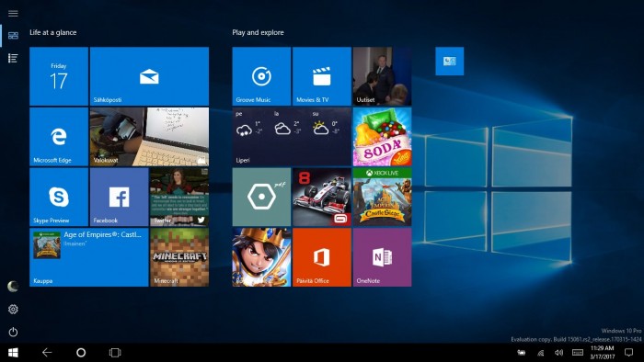Show the touch keyboard
This screenshot has width=644, height=362.
pos(578,353)
